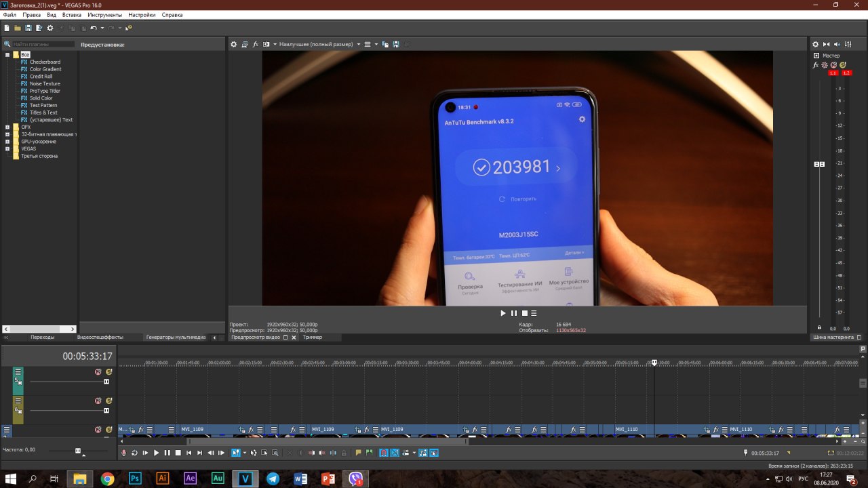Close the Предпросмотр видео tab

pyautogui.click(x=294, y=337)
